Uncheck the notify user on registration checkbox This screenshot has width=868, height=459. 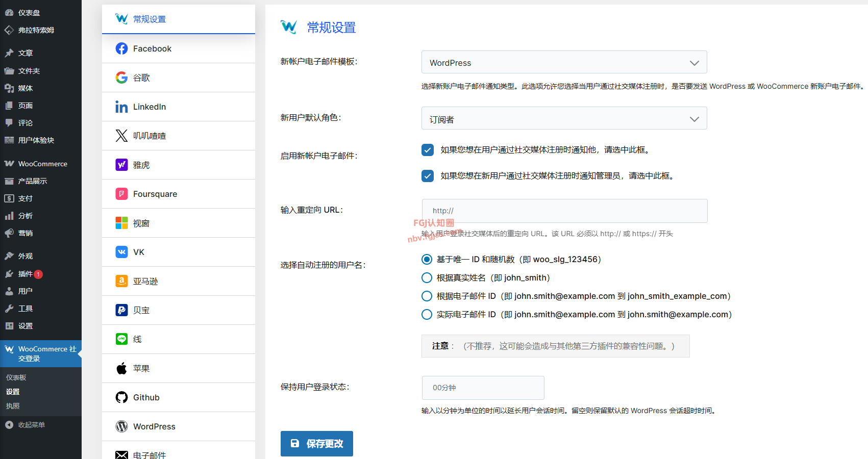(x=428, y=150)
